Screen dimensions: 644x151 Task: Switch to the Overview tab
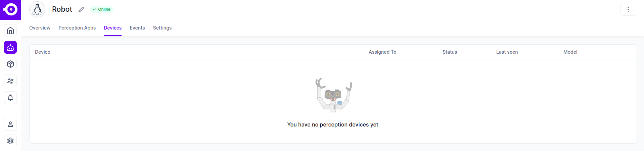[40, 28]
